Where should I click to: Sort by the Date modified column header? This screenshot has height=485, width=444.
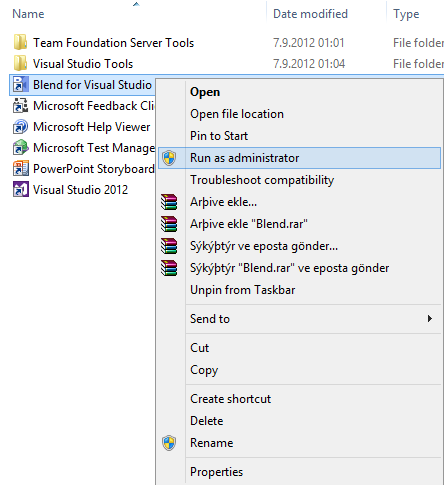click(310, 14)
